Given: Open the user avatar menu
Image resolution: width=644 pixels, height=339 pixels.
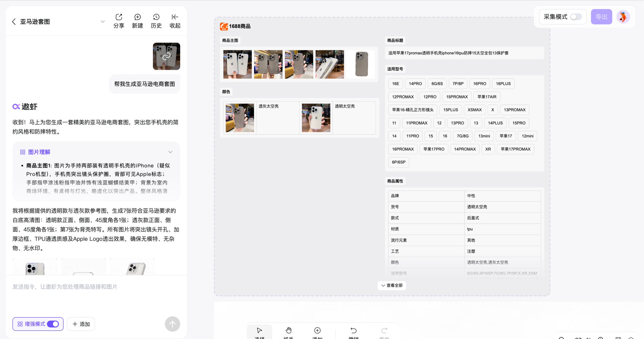Looking at the screenshot, I should click(x=623, y=17).
